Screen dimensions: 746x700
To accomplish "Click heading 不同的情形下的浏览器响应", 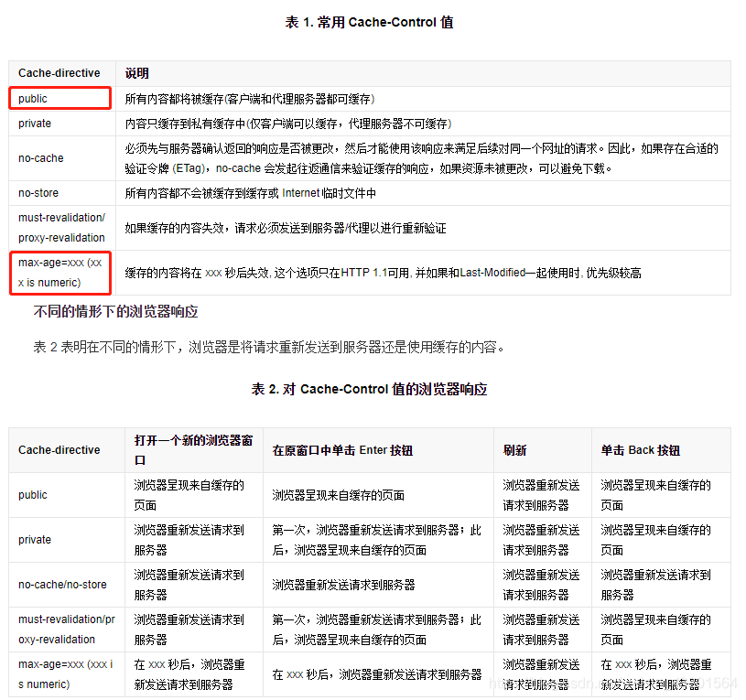I will click(x=115, y=311).
